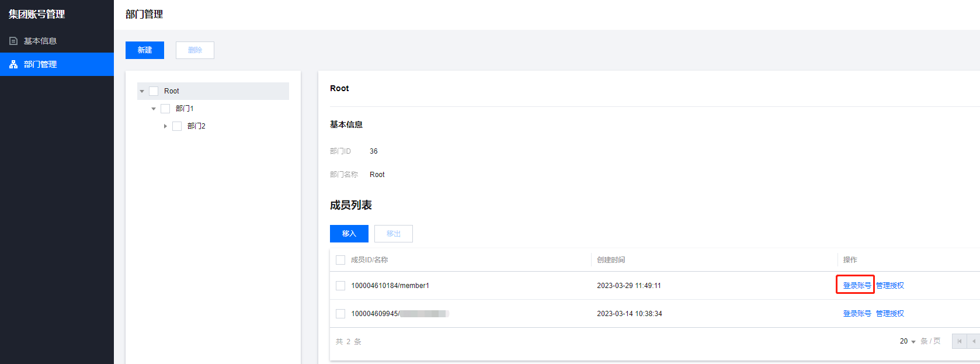
Task: Collapse the 部门1 tree node arrow
Action: click(154, 109)
